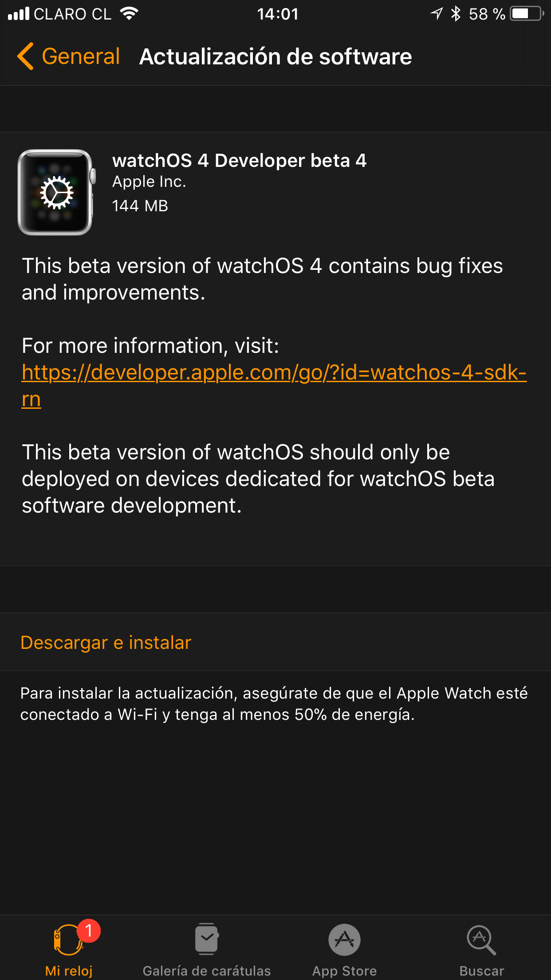Tap the Apple Watch update gear thumbnail

click(56, 192)
